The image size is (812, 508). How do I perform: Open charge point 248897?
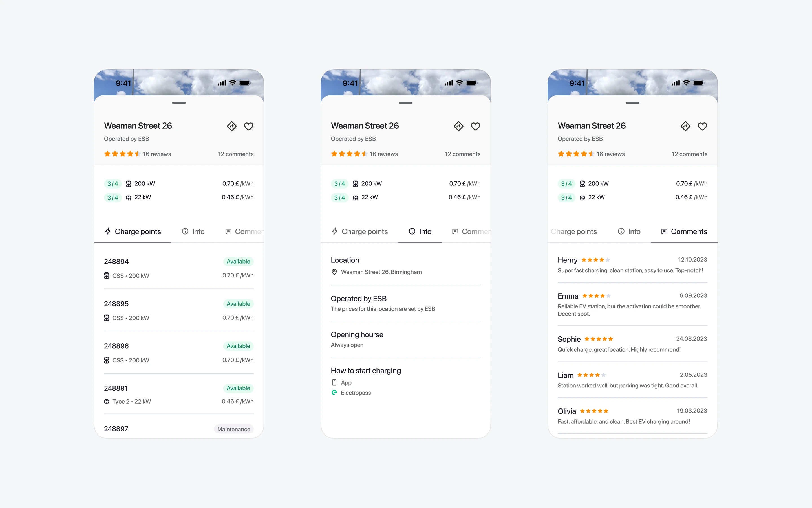[179, 428]
